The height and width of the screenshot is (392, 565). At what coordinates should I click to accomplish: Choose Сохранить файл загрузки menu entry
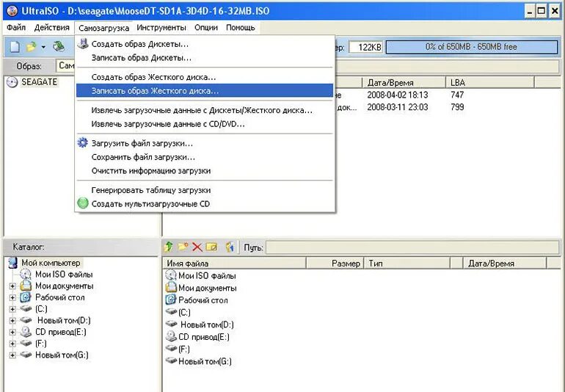[x=205, y=157]
